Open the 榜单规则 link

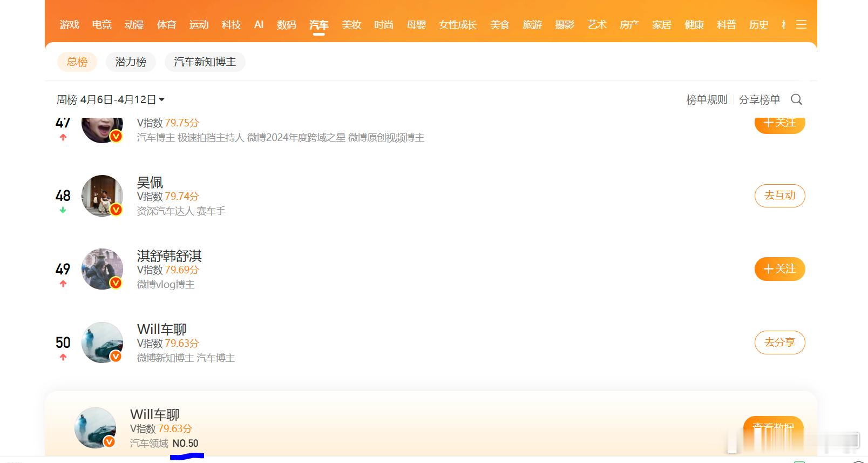[x=707, y=99]
